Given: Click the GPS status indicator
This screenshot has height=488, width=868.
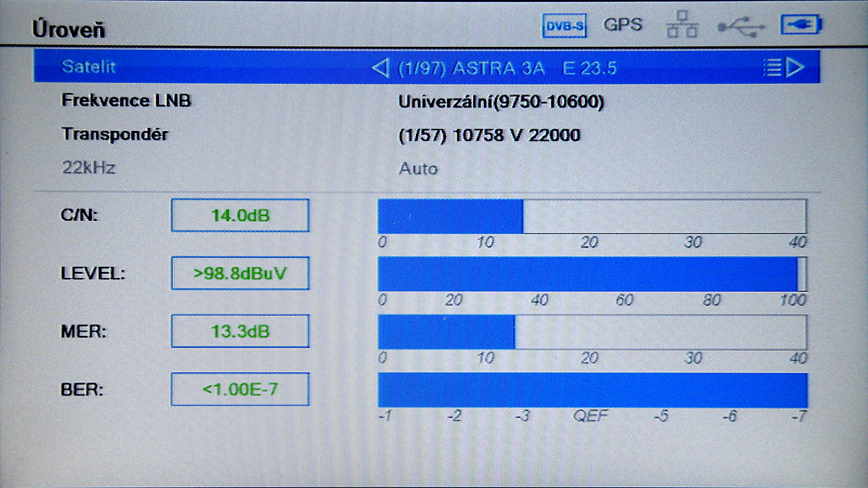Looking at the screenshot, I should (x=624, y=25).
